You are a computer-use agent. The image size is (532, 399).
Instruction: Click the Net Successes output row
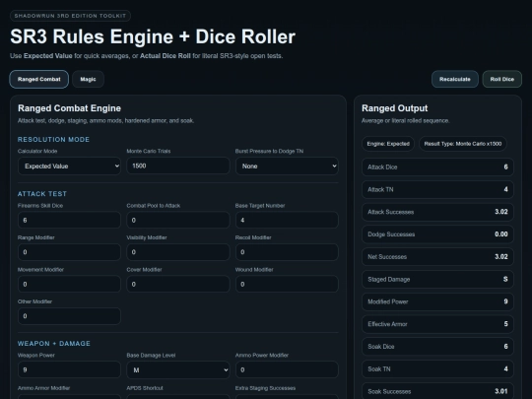point(437,256)
